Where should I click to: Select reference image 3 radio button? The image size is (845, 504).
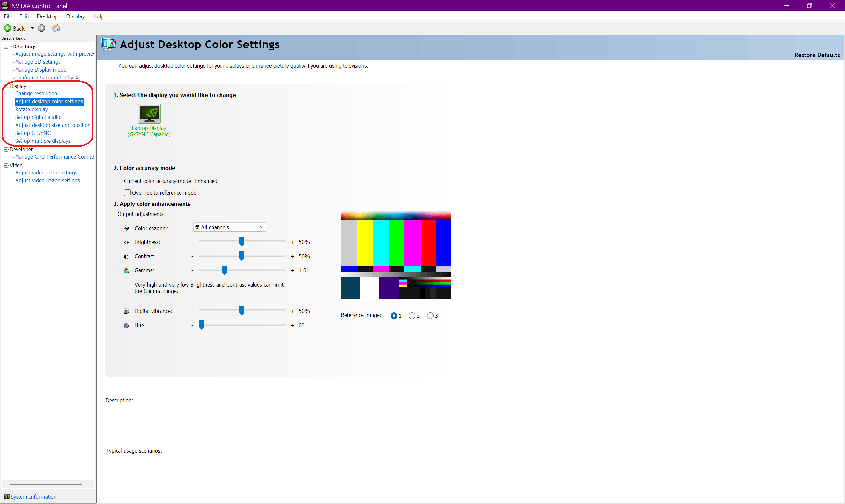pyautogui.click(x=430, y=316)
